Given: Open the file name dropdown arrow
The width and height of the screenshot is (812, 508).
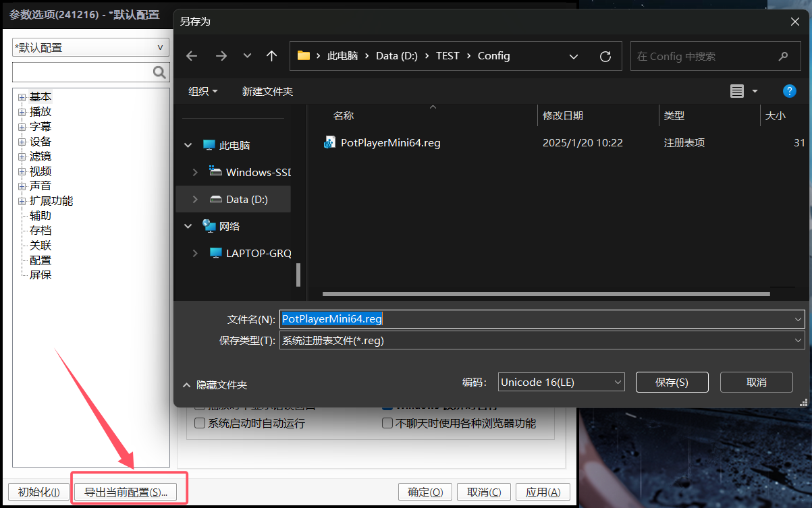Looking at the screenshot, I should click(x=799, y=319).
